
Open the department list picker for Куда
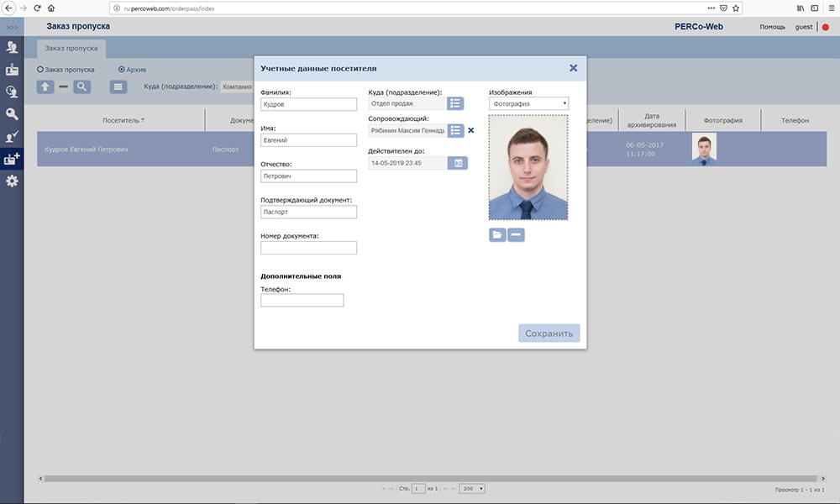455,103
